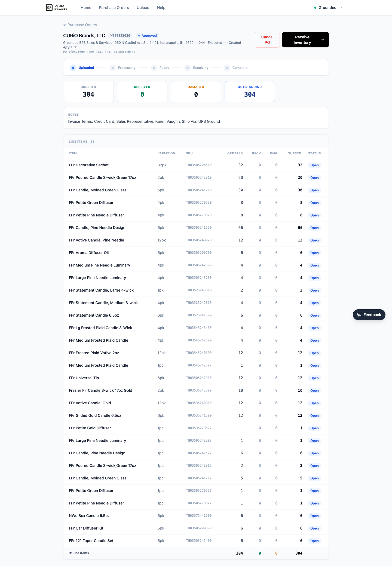Image resolution: width=392 pixels, height=566 pixels.
Task: Click FFr Car Diffuser Kit item
Action: (86, 528)
